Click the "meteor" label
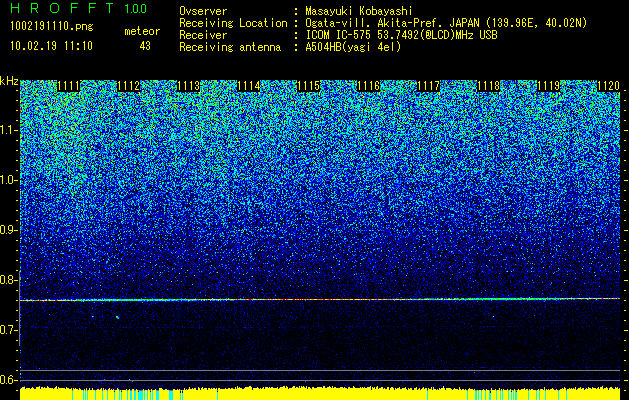Viewport: 629px width, 400px height. [x=142, y=31]
